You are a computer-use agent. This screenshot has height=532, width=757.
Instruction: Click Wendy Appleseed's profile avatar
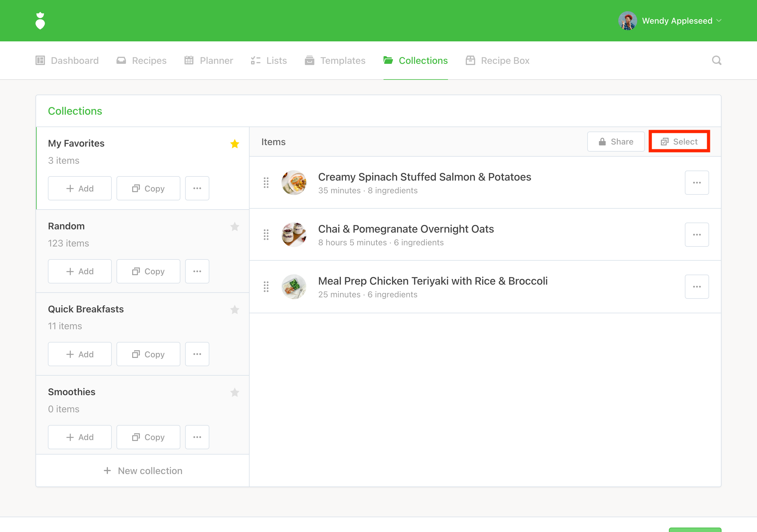[x=627, y=21]
